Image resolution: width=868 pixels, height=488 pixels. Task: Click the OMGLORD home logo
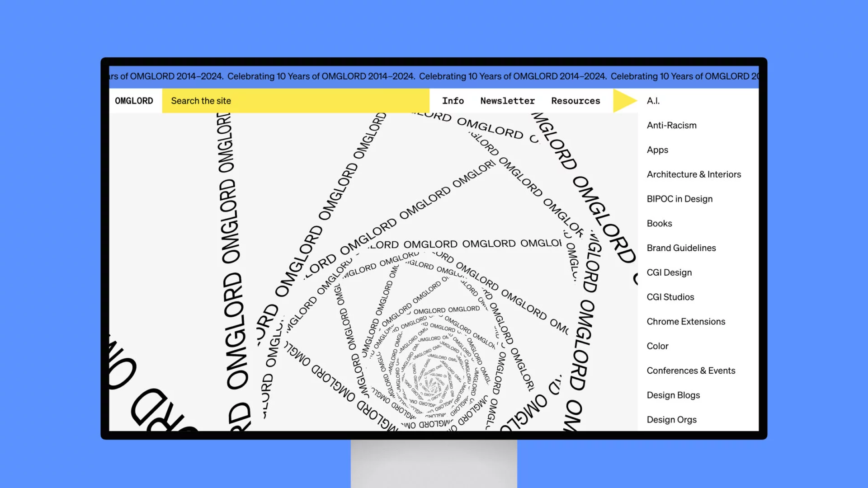[134, 100]
